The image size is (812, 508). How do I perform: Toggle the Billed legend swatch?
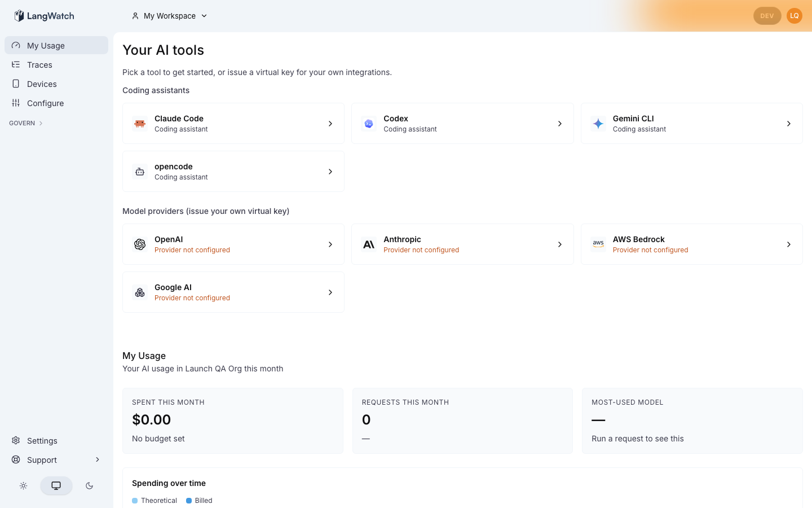[189, 501]
